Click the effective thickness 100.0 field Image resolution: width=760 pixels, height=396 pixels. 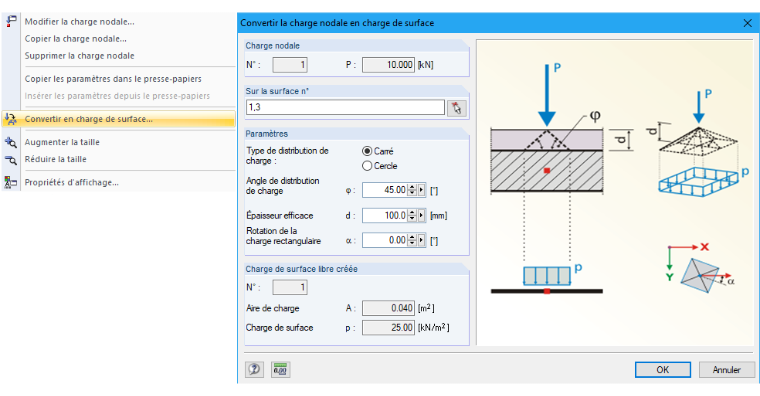[x=384, y=215]
